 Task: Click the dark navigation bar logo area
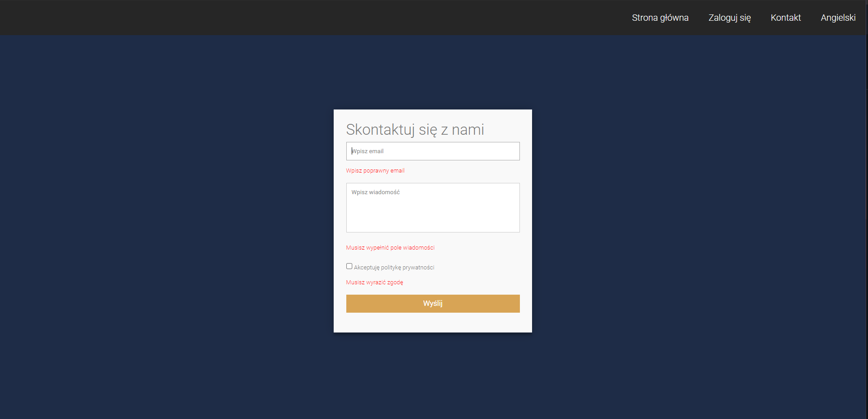click(x=45, y=18)
